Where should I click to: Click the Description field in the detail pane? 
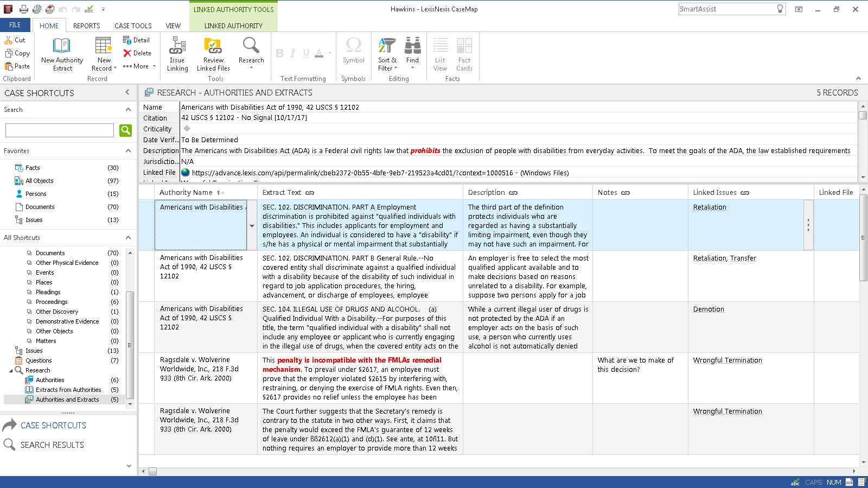coord(519,151)
